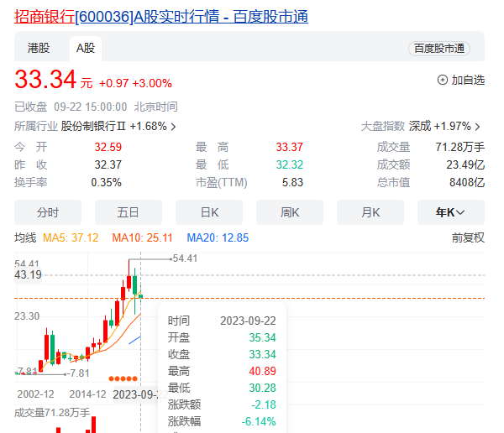Viewport: 504px width, 433px height.
Task: Click the 2014-12 axis date label
Action: pyautogui.click(x=87, y=394)
